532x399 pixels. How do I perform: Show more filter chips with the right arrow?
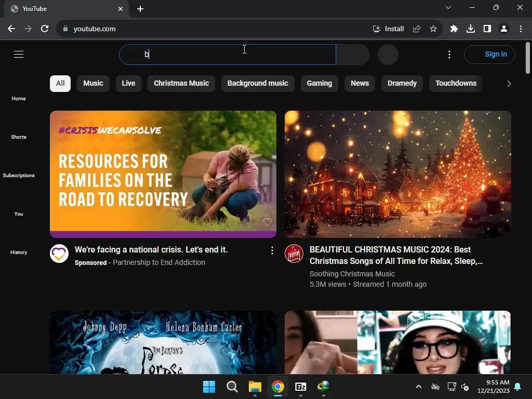tap(509, 84)
